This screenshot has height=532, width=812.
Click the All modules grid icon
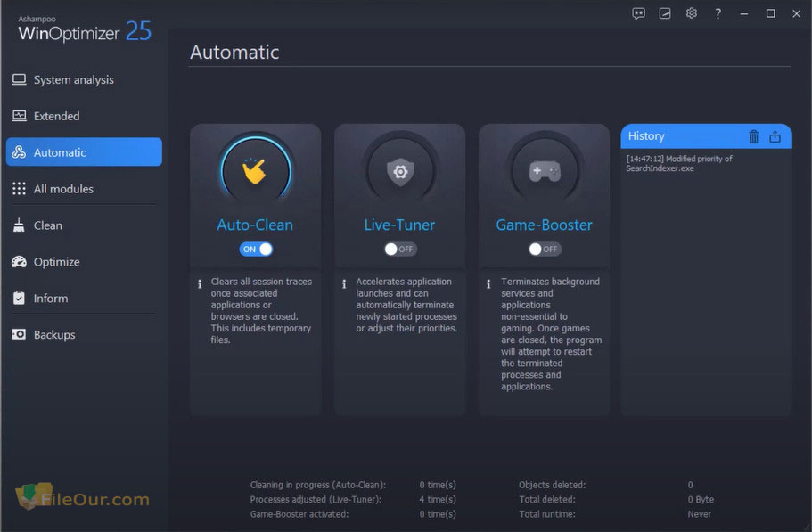pos(19,189)
